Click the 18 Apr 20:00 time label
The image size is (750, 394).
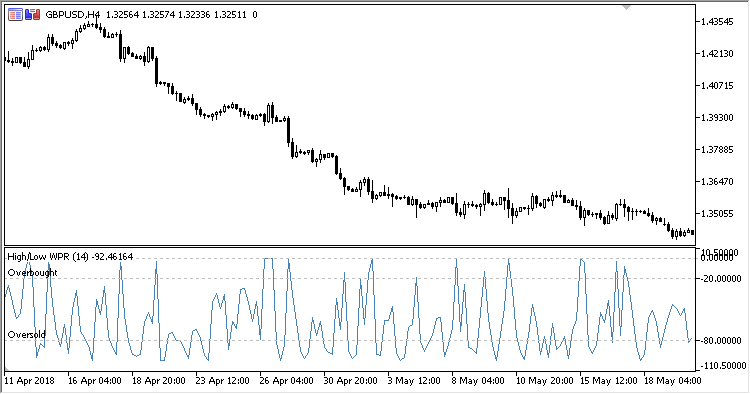159,381
